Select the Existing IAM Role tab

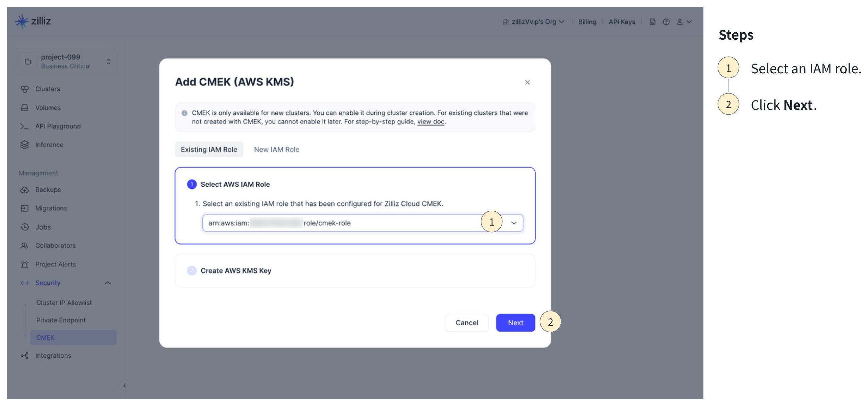tap(209, 149)
